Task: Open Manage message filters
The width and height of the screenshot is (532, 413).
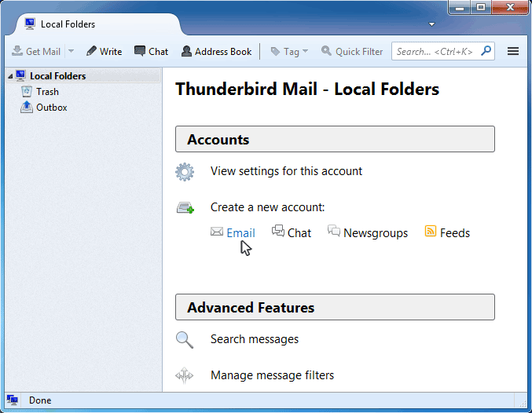Action: click(272, 375)
